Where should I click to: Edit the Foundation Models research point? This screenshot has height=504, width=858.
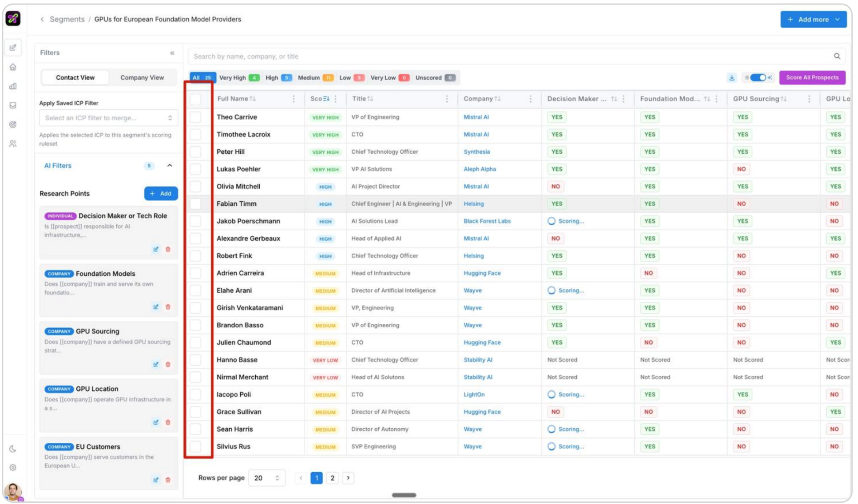pyautogui.click(x=156, y=307)
